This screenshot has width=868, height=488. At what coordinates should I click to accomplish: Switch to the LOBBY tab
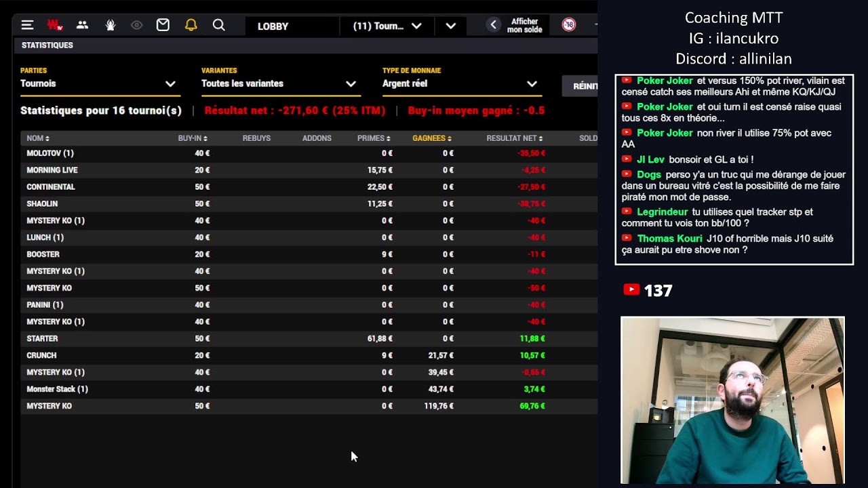point(273,26)
